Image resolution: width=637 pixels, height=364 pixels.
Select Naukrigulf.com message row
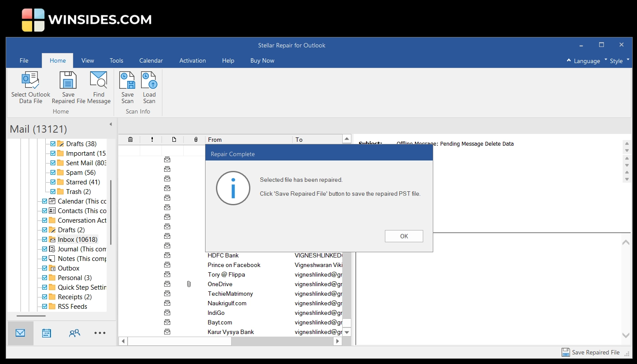pos(230,303)
